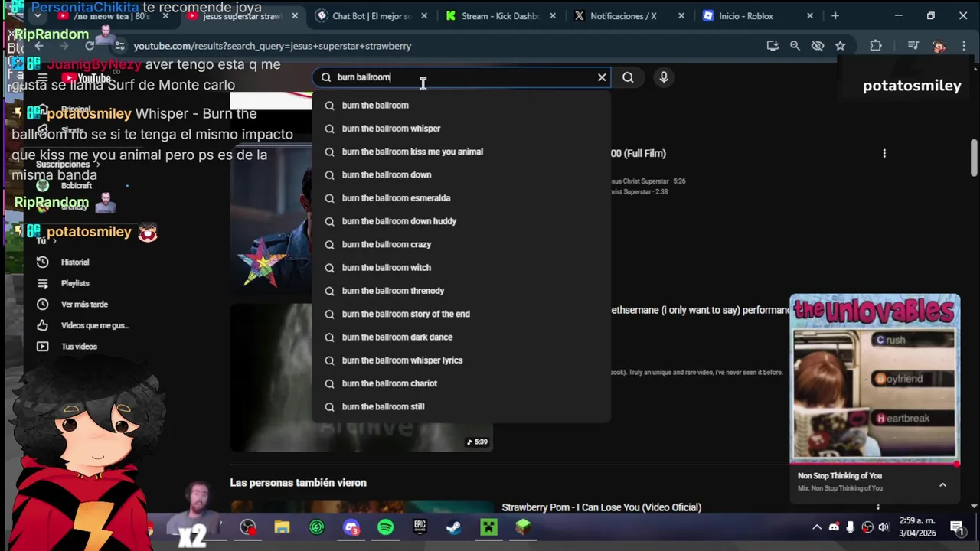
Task: Pick suggestion 'burn the ballroom threnody'
Action: [461, 291]
